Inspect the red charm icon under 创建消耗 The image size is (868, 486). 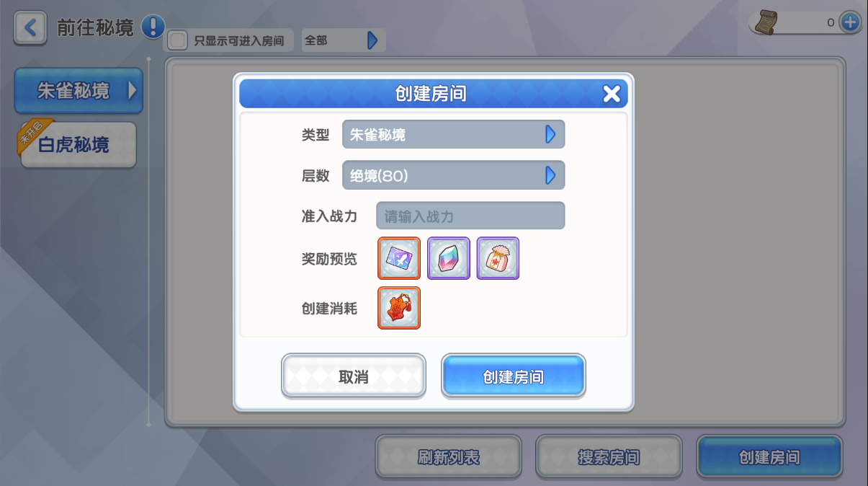pos(399,308)
